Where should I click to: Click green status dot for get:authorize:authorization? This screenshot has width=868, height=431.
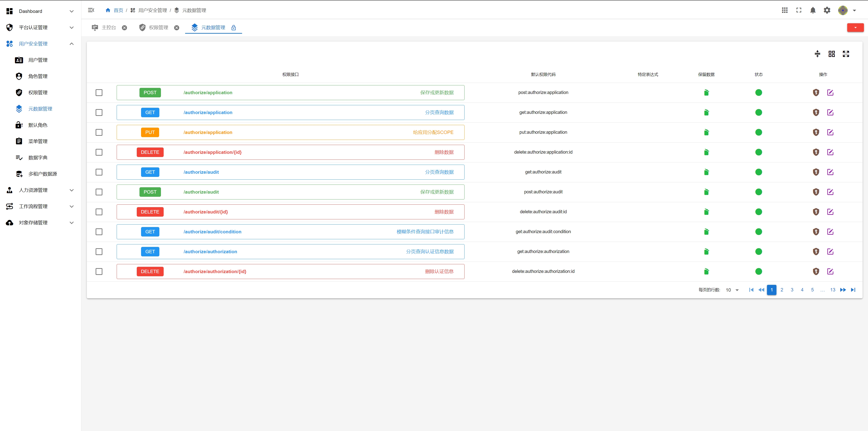(x=759, y=251)
